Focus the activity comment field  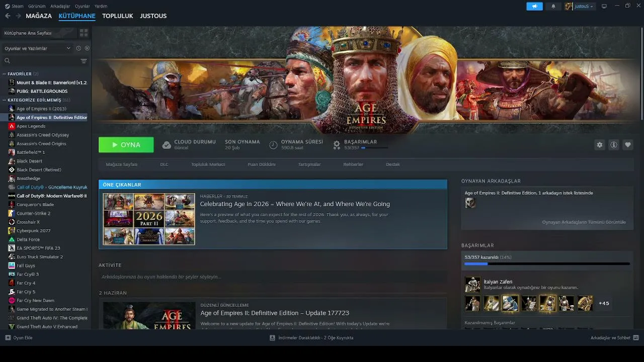(273, 277)
